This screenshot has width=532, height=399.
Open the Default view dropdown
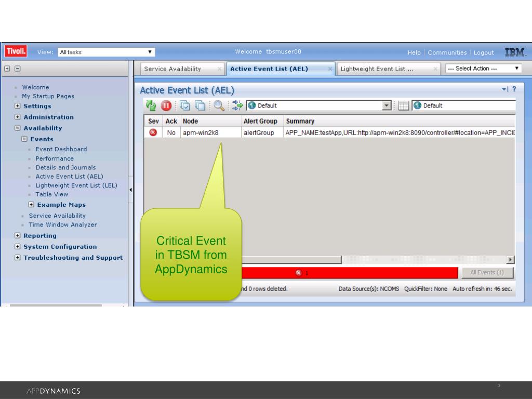point(464,105)
